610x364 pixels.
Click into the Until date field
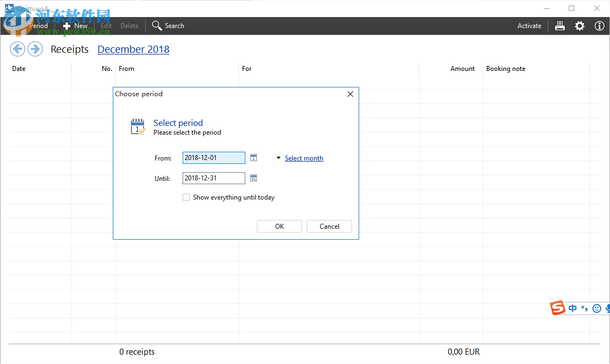[213, 178]
